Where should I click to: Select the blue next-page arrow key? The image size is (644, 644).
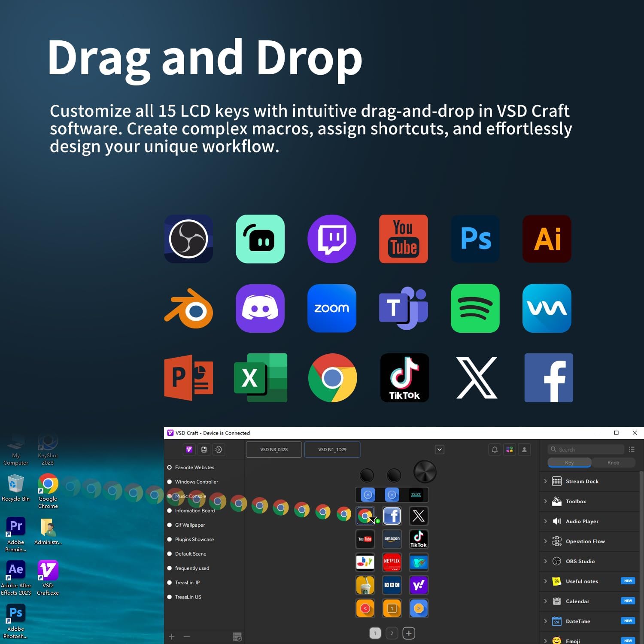point(419,608)
